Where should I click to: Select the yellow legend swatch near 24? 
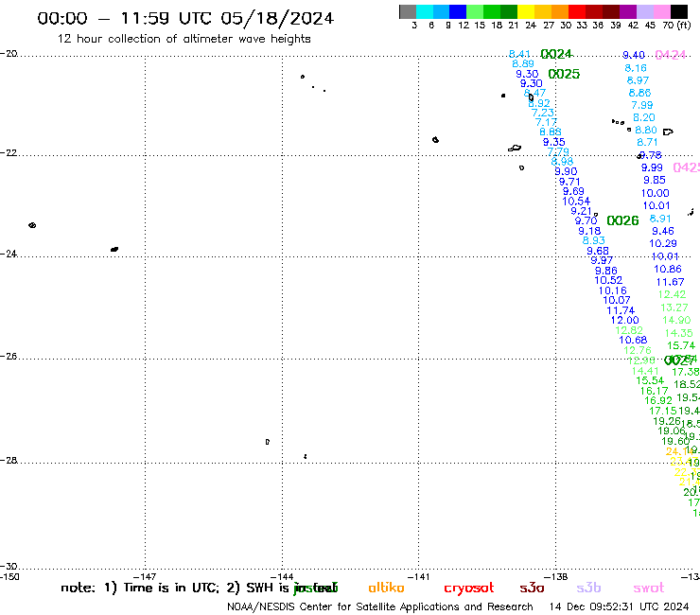[526, 11]
